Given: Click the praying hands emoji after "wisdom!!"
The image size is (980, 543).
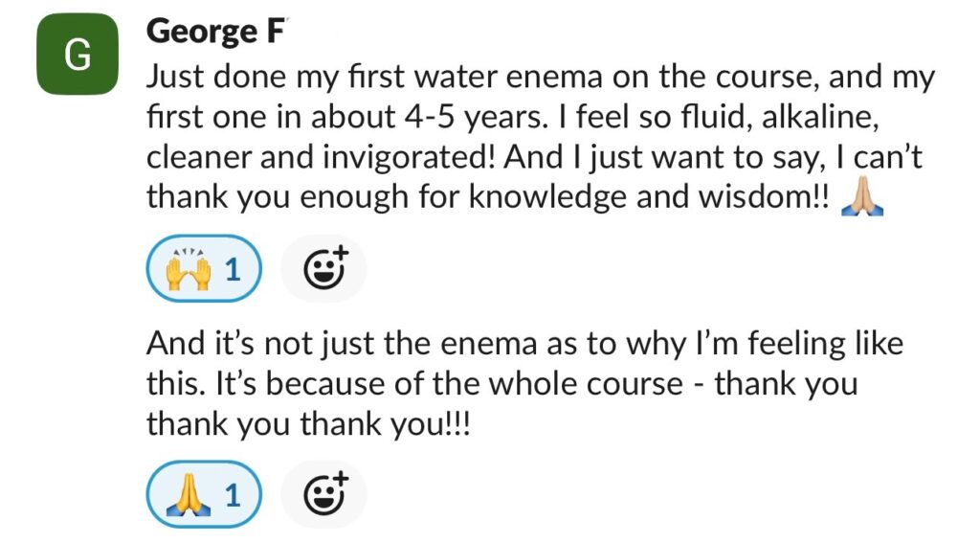Looking at the screenshot, I should click(861, 197).
